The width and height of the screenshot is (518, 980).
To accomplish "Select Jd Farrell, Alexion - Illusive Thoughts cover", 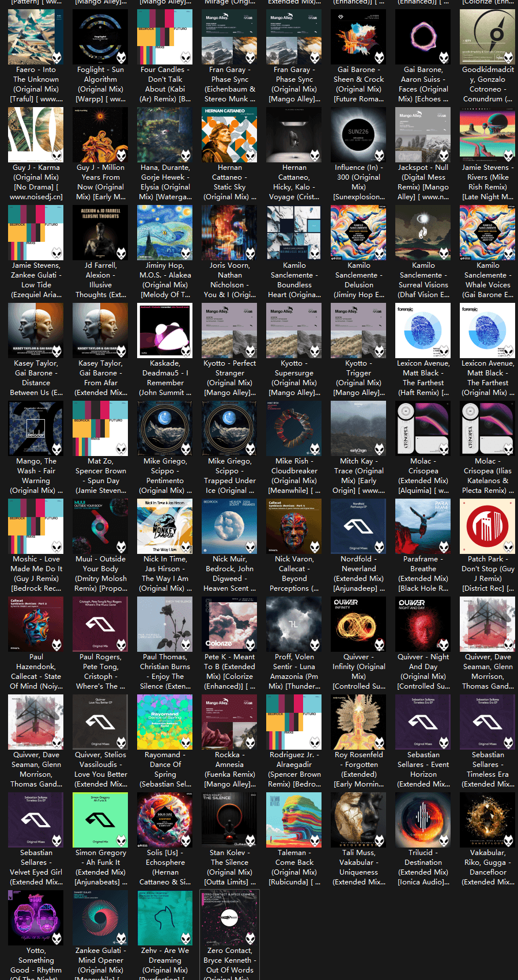I will tap(100, 233).
